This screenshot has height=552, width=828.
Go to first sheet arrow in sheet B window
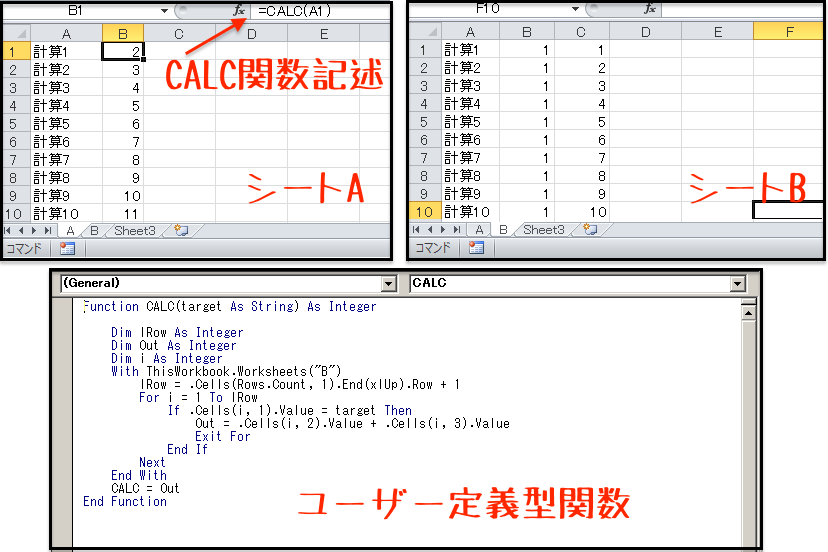416,229
